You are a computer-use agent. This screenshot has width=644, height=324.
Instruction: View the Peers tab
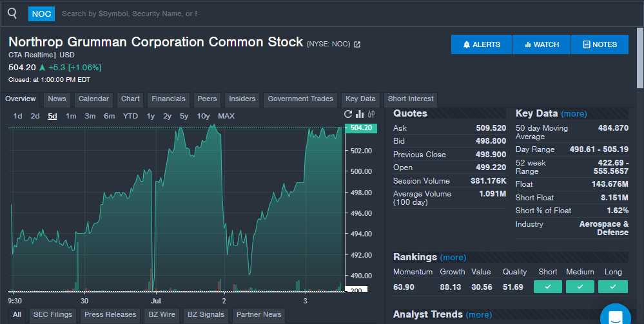tap(207, 99)
